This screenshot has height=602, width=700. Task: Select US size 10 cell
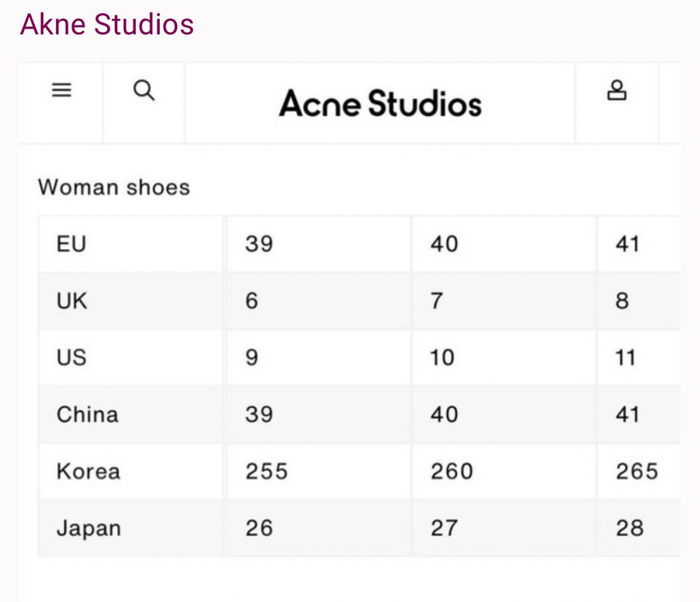pyautogui.click(x=504, y=358)
